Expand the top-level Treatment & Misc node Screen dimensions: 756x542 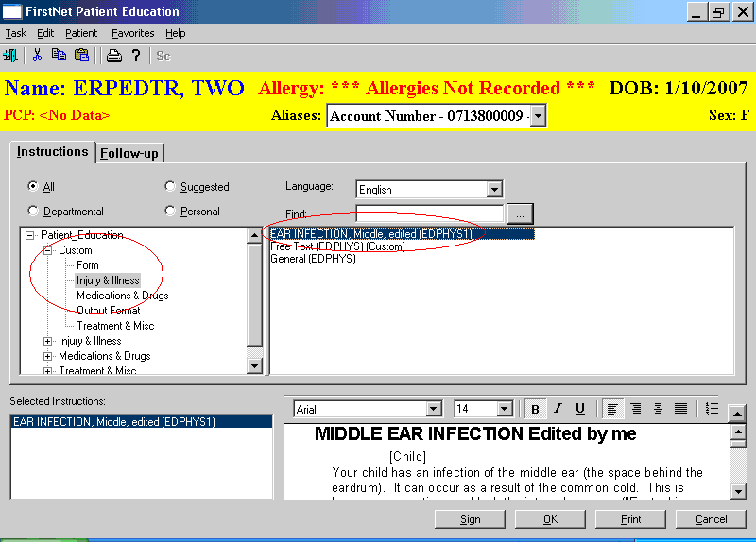tap(48, 371)
